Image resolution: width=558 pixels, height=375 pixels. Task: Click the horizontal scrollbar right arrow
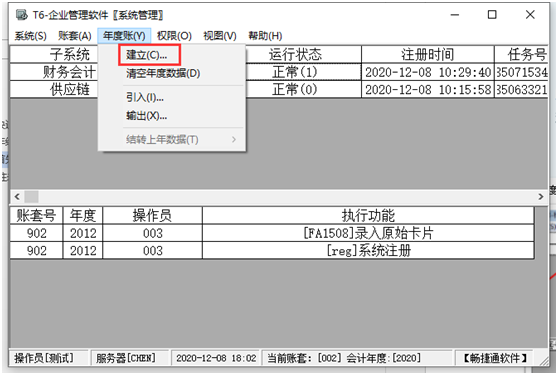click(541, 196)
